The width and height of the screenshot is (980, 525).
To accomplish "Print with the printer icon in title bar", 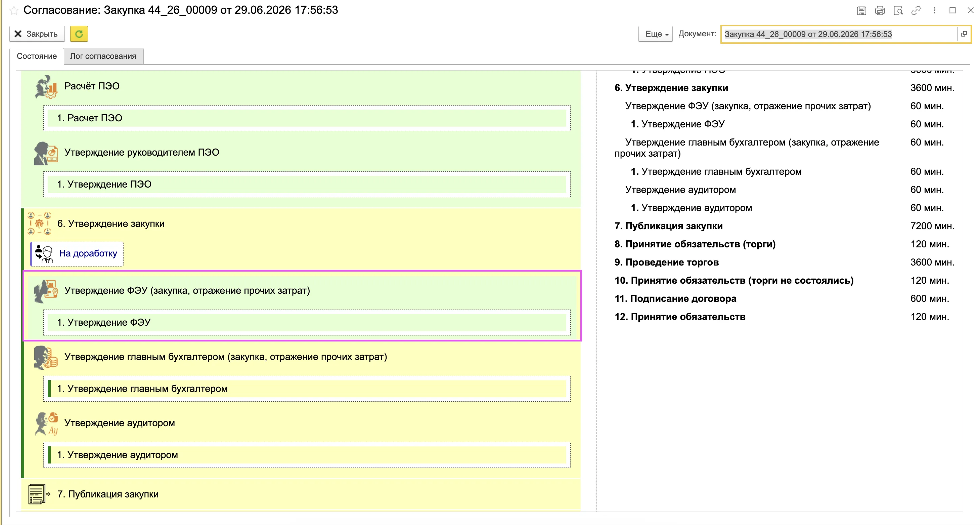I will [x=880, y=10].
